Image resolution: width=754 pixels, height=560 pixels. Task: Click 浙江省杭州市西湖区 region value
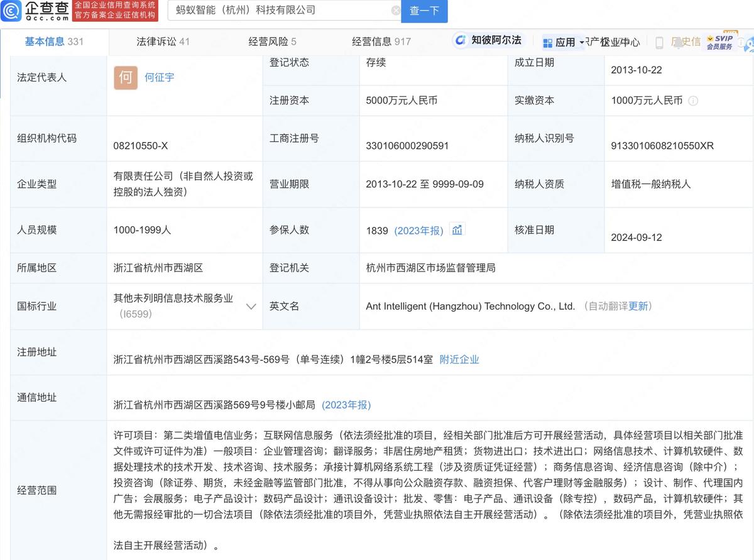pyautogui.click(x=158, y=268)
